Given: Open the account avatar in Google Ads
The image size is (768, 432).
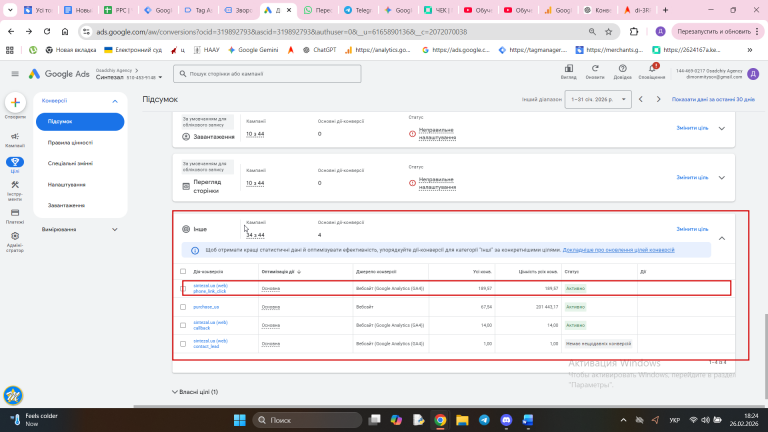Looking at the screenshot, I should 753,74.
